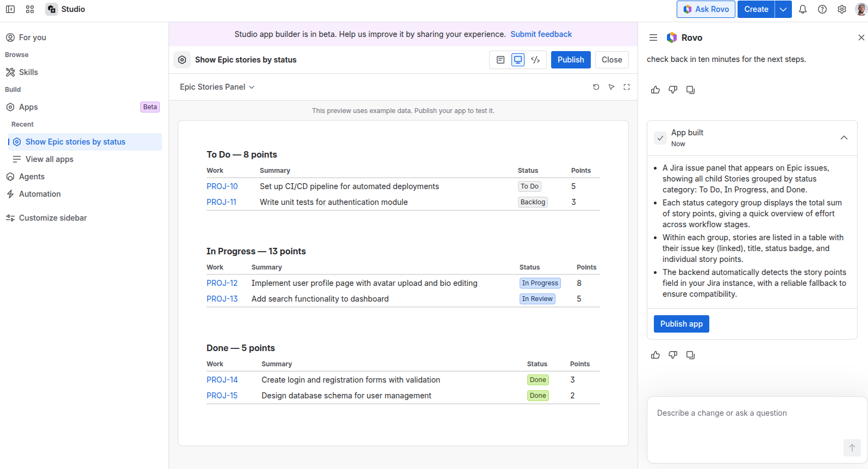
Task: Expand the preview to fullscreen
Action: click(x=627, y=87)
